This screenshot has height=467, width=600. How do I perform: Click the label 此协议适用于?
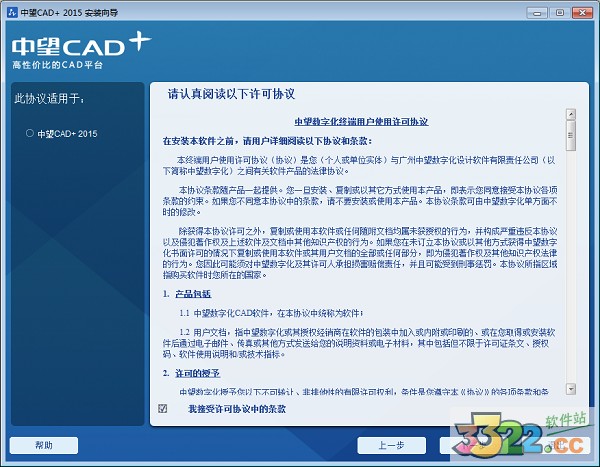click(x=49, y=99)
